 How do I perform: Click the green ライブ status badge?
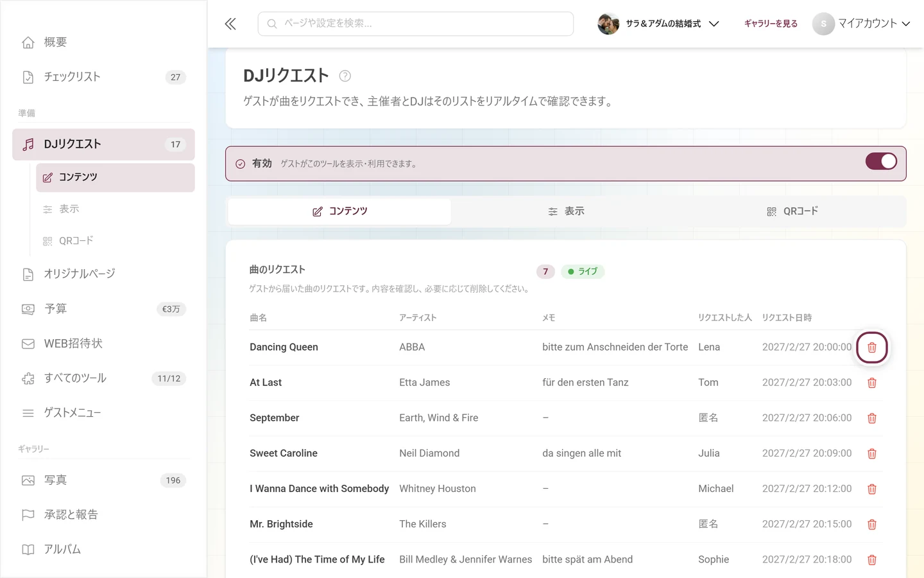[583, 272]
